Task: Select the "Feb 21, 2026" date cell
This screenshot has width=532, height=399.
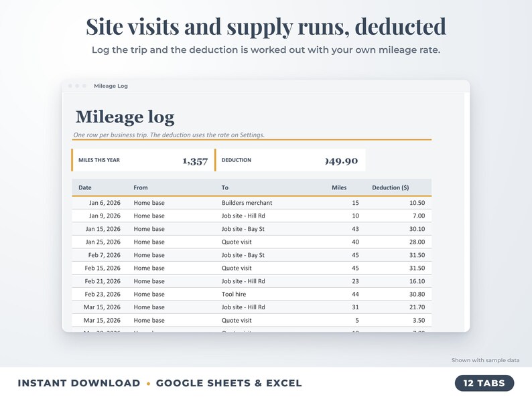Action: (x=103, y=281)
